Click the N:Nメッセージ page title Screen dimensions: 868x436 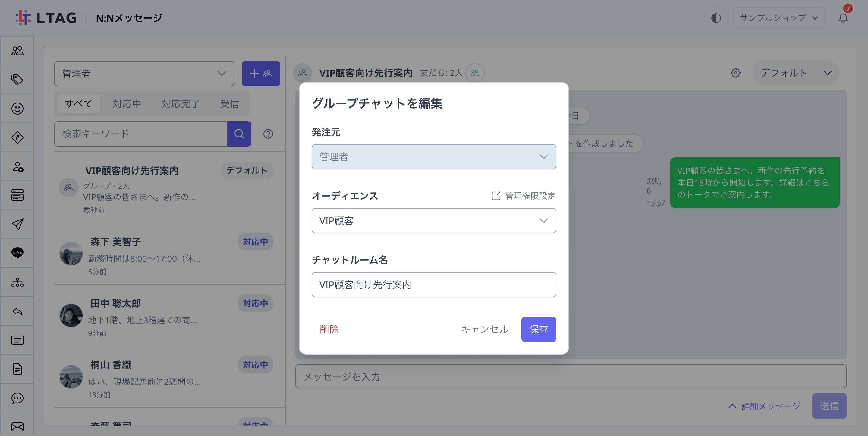pos(129,18)
